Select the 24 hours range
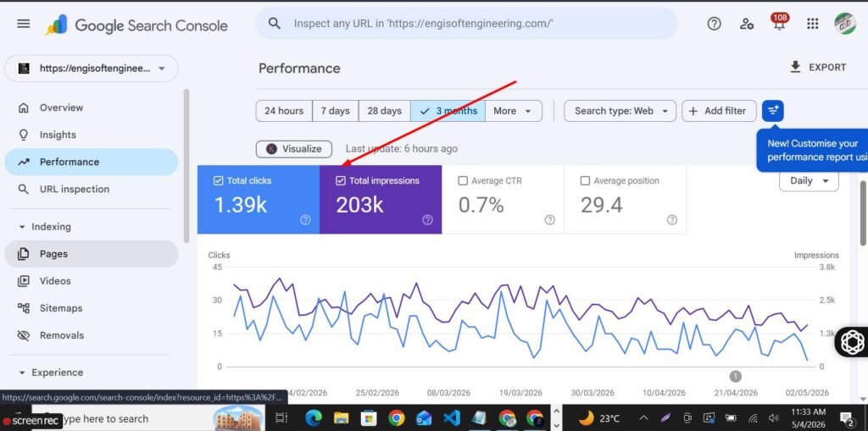The image size is (868, 431). point(284,111)
